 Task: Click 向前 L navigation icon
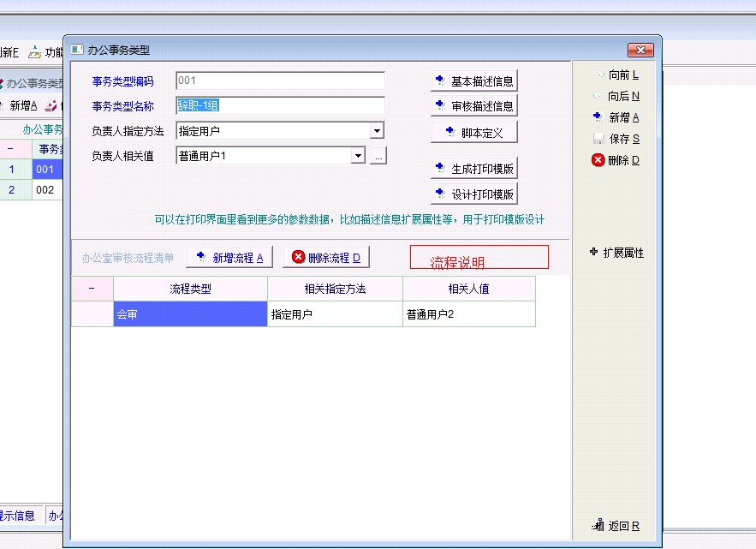point(598,75)
